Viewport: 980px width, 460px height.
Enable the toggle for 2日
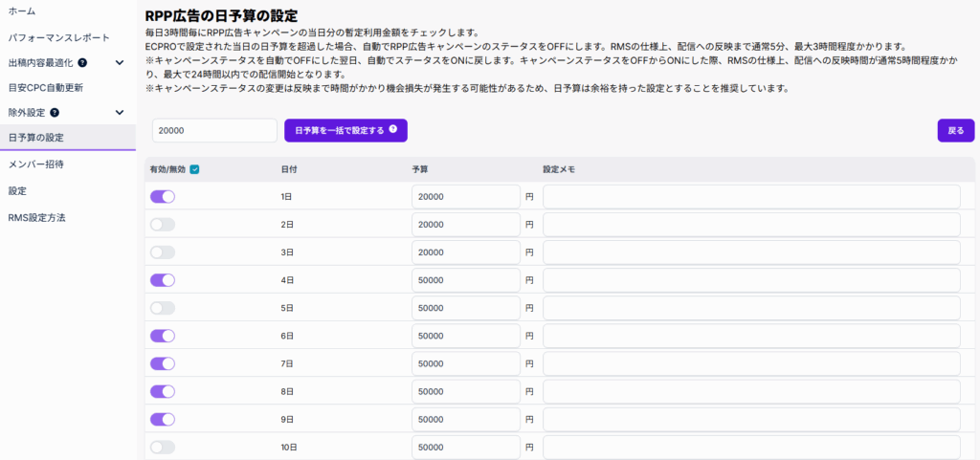(163, 224)
